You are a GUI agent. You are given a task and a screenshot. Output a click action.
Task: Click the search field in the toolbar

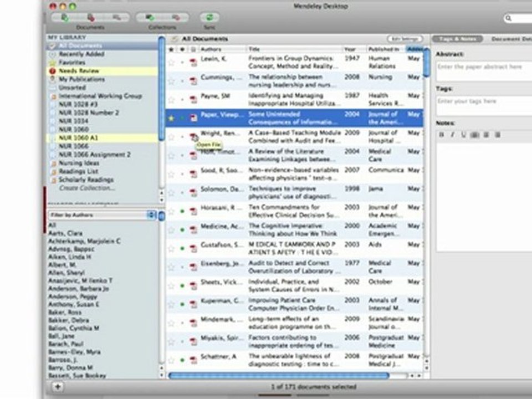click(x=518, y=18)
